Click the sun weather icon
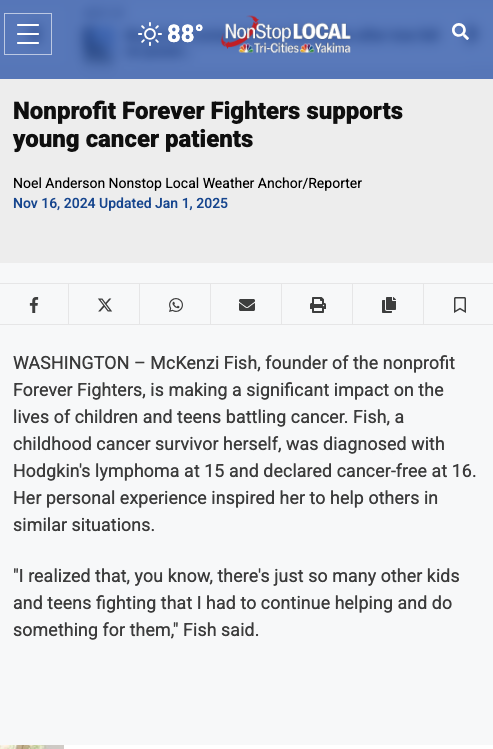The height and width of the screenshot is (749, 493). pos(150,34)
